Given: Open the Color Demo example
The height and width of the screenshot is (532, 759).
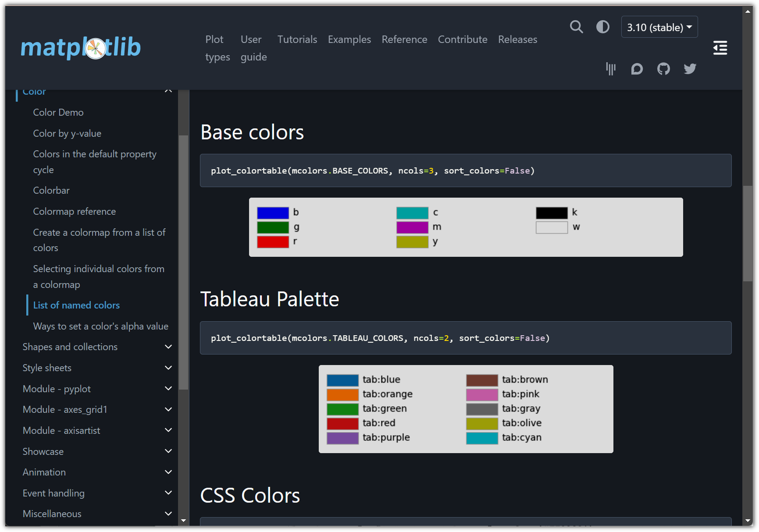Looking at the screenshot, I should click(x=58, y=112).
